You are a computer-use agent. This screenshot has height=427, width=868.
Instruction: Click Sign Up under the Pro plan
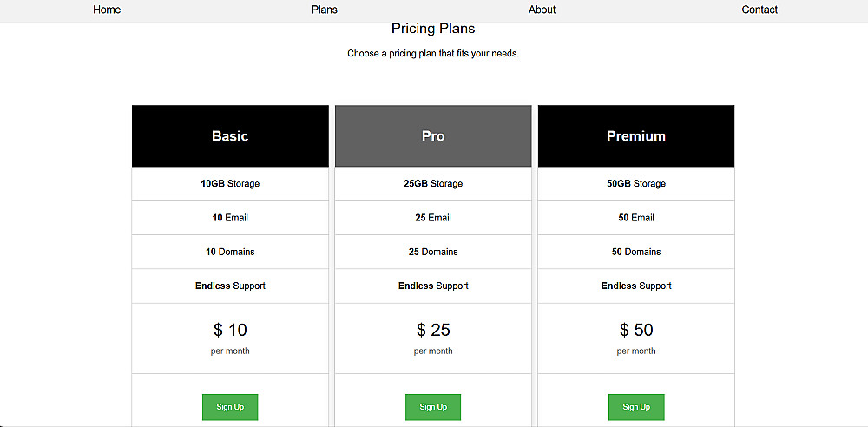433,407
